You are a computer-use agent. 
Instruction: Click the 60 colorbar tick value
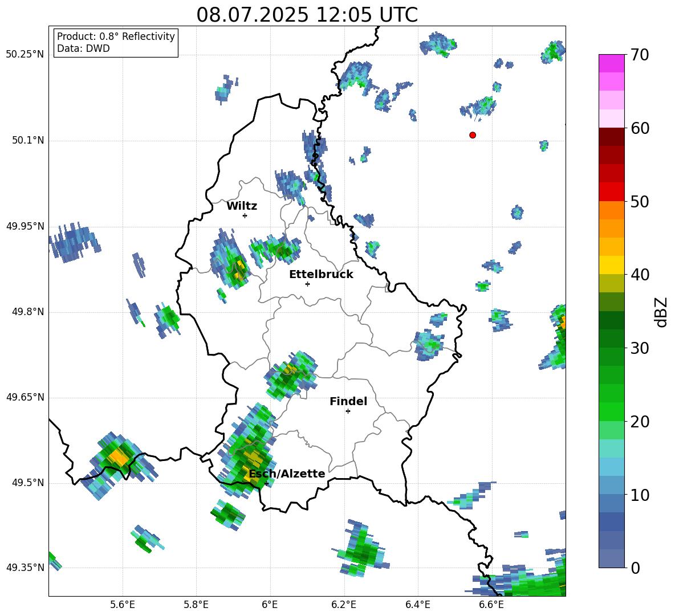tap(639, 128)
